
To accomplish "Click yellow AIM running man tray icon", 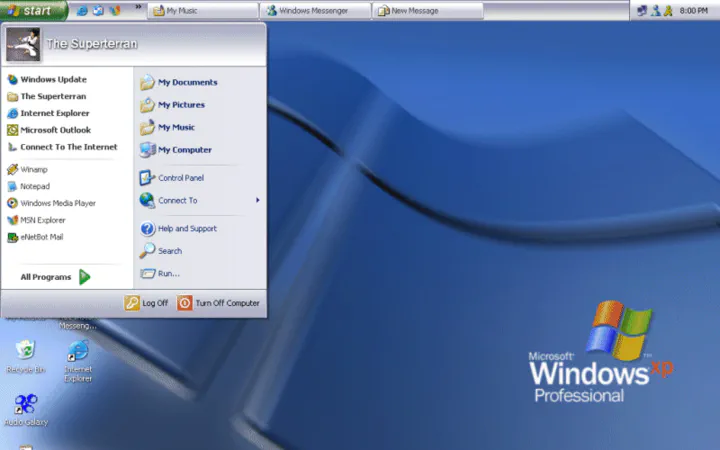I will pyautogui.click(x=668, y=11).
